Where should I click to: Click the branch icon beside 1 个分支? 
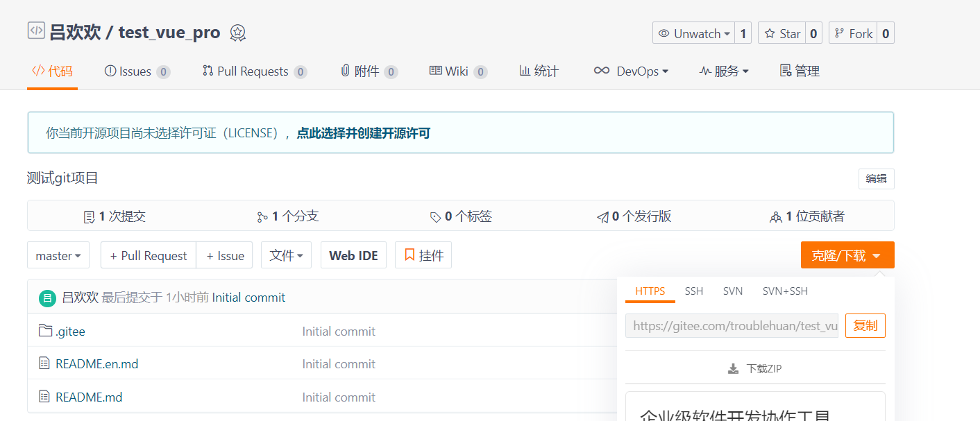(x=262, y=217)
